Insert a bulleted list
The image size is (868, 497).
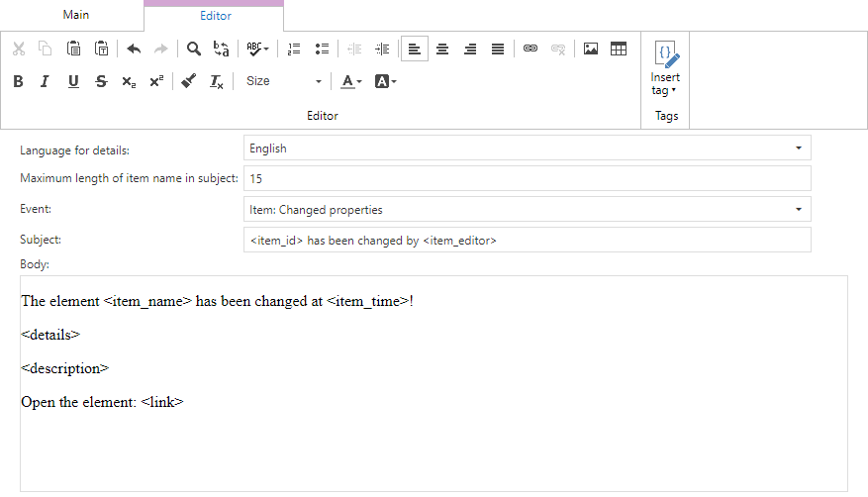(x=322, y=49)
